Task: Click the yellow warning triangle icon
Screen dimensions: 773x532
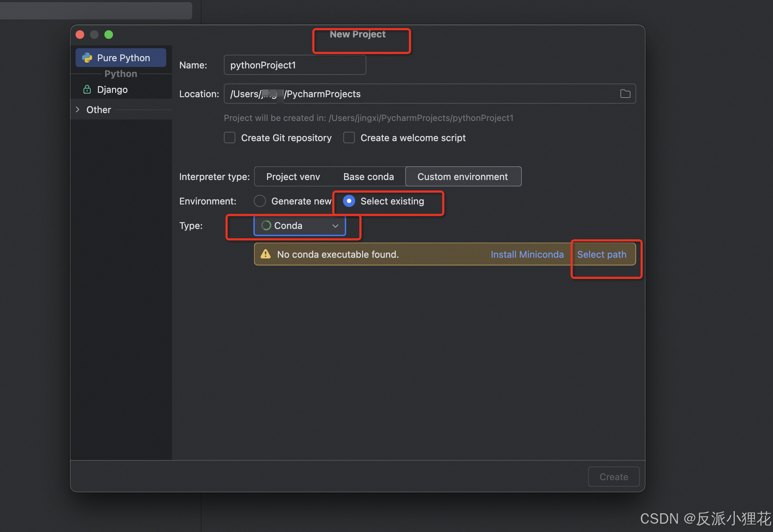Action: [266, 254]
